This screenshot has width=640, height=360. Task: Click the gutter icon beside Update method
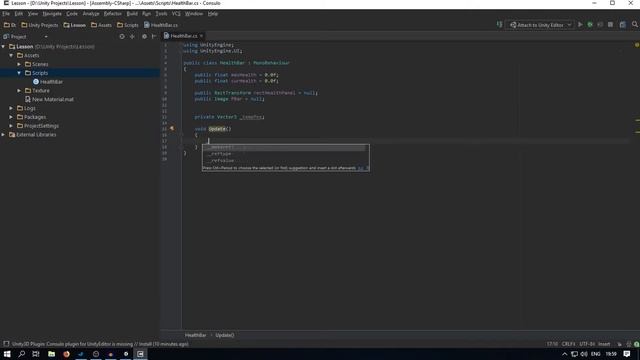point(172,129)
